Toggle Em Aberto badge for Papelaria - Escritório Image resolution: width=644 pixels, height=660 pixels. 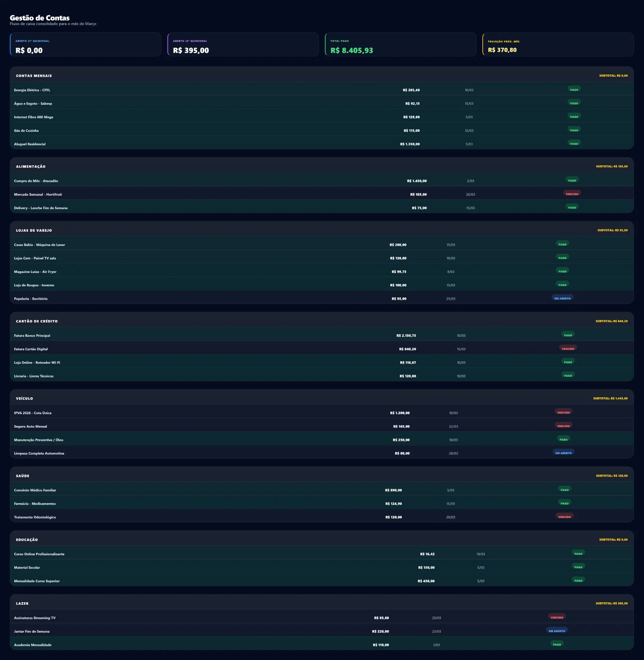562,298
